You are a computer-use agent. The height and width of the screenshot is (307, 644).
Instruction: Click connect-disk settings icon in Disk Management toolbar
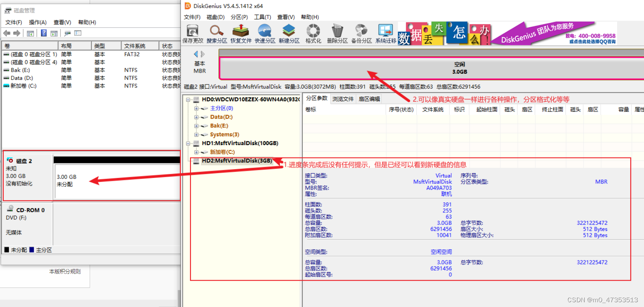click(67, 33)
